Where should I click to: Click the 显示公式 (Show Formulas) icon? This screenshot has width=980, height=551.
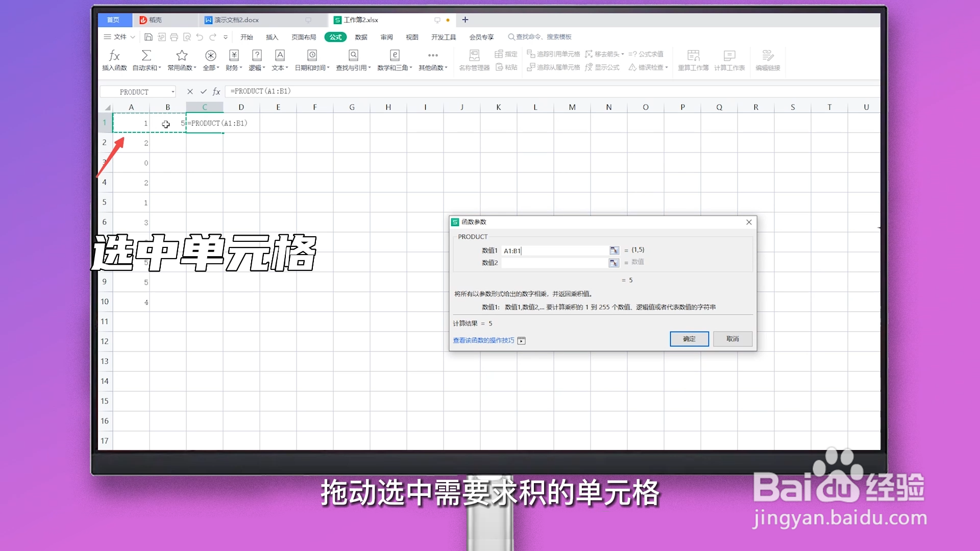(602, 67)
